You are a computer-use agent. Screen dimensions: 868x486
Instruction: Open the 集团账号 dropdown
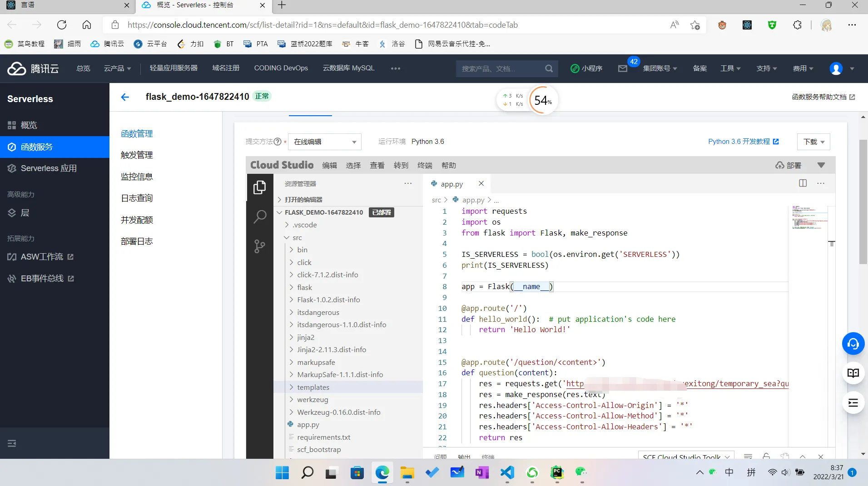660,69
